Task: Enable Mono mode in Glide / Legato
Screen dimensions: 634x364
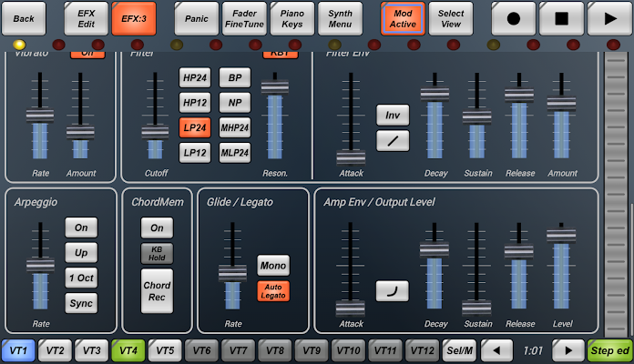Action: (273, 265)
